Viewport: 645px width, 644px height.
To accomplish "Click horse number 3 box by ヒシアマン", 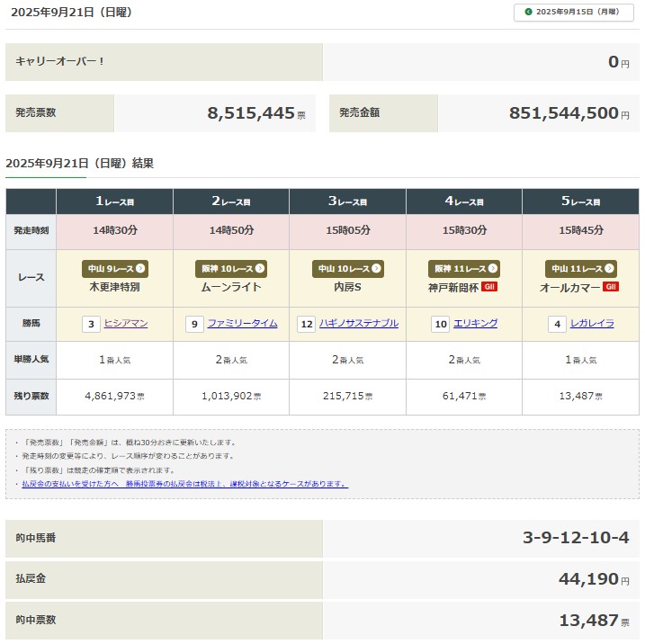I will click(91, 324).
